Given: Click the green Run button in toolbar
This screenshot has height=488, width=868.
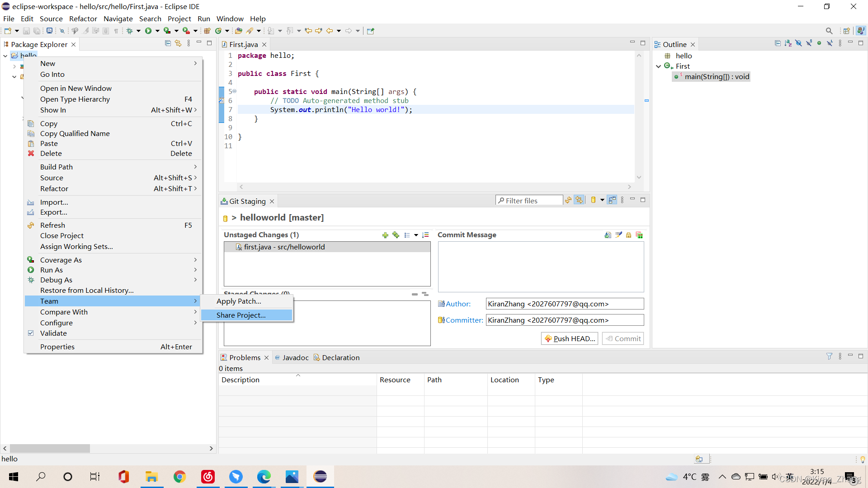Looking at the screenshot, I should click(148, 31).
